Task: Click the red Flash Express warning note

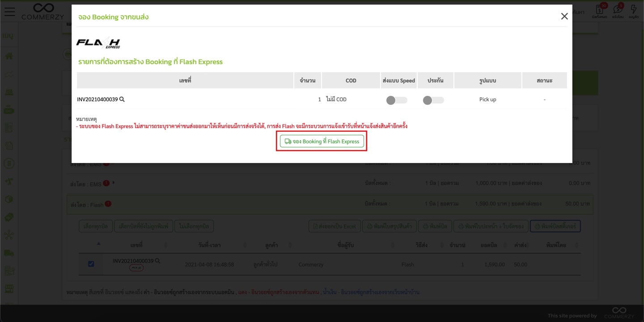Action: (x=242, y=126)
